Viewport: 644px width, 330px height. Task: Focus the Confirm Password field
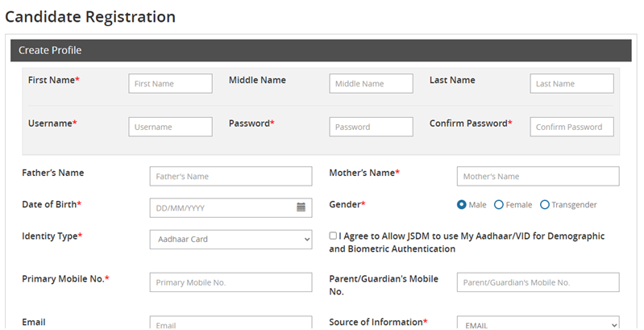(x=571, y=127)
